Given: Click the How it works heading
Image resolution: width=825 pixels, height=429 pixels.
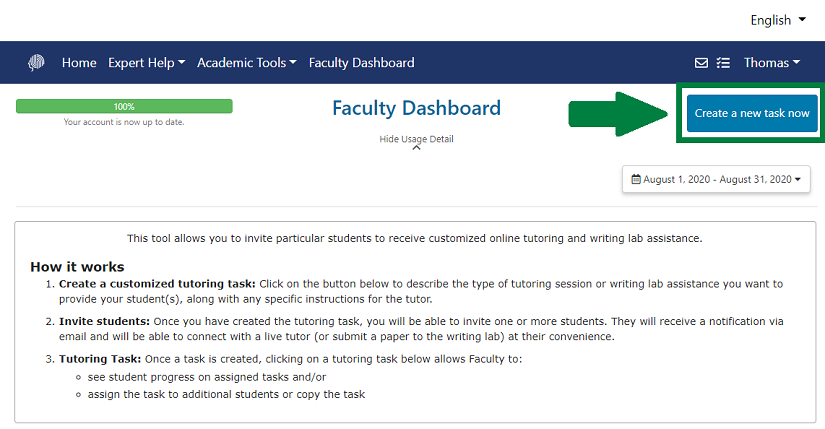Looking at the screenshot, I should tap(77, 267).
